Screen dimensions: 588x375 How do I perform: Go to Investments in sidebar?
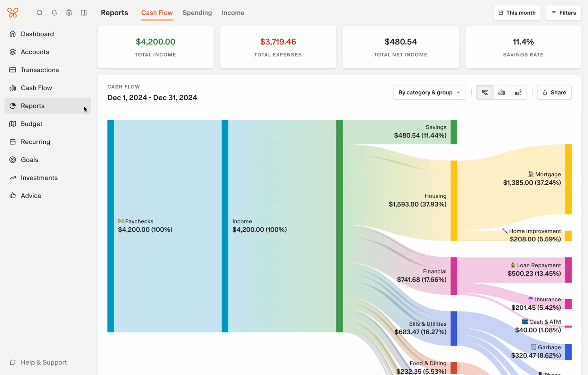39,178
